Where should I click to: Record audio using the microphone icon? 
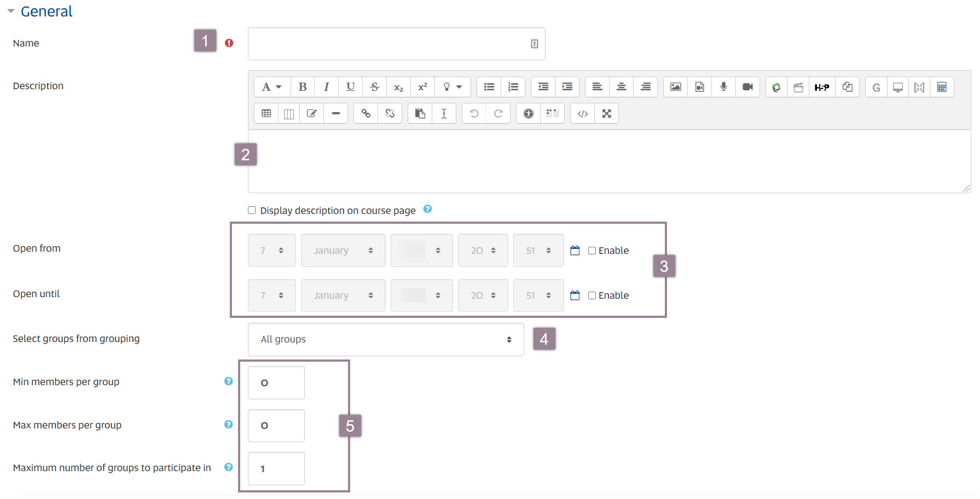[723, 86]
